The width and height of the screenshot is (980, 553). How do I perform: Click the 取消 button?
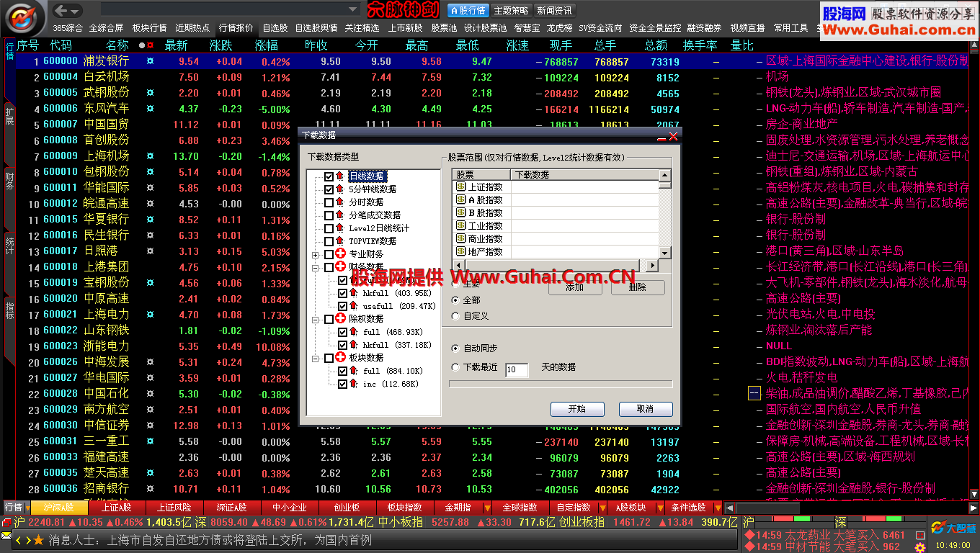click(646, 409)
